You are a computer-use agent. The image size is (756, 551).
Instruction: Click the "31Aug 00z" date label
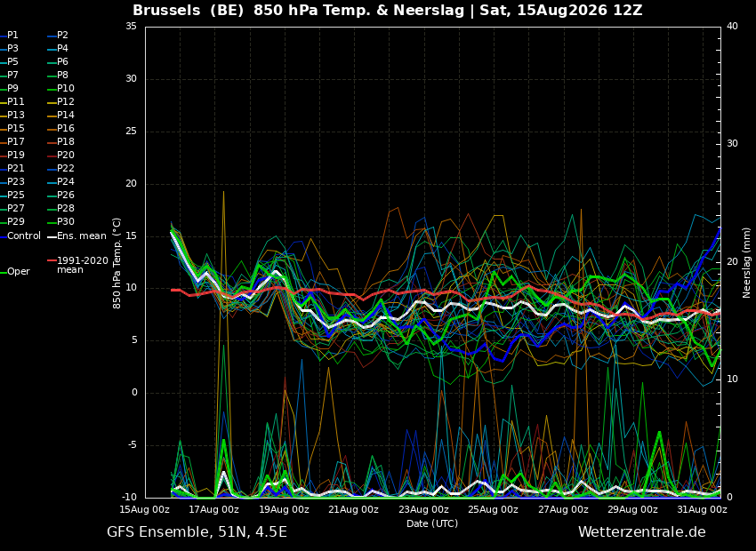point(703,509)
